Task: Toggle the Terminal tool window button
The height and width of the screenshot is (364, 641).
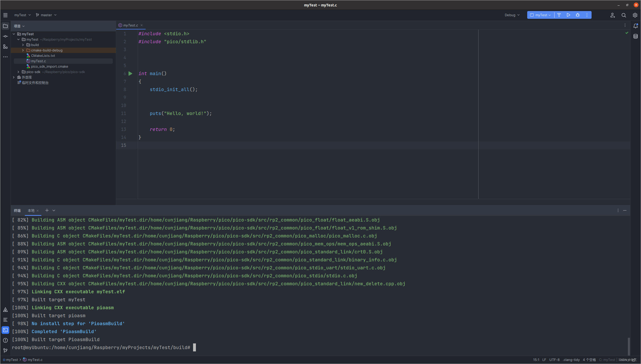Action: point(5,330)
